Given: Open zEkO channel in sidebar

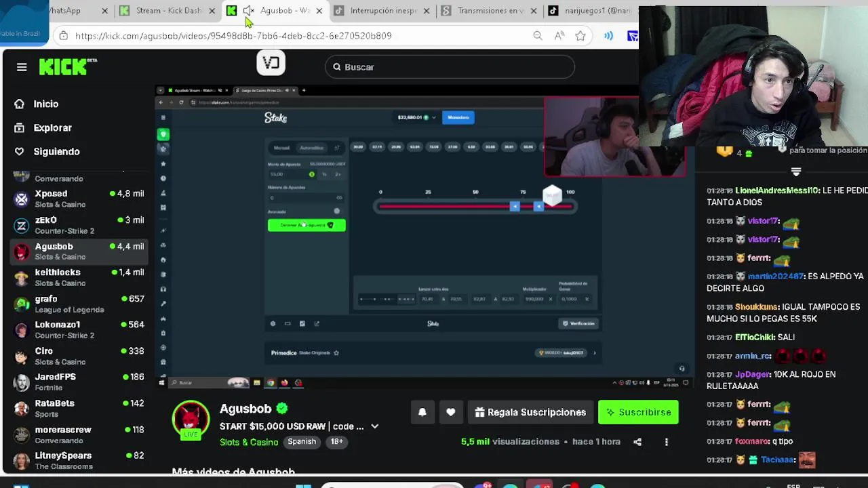Looking at the screenshot, I should click(x=79, y=225).
